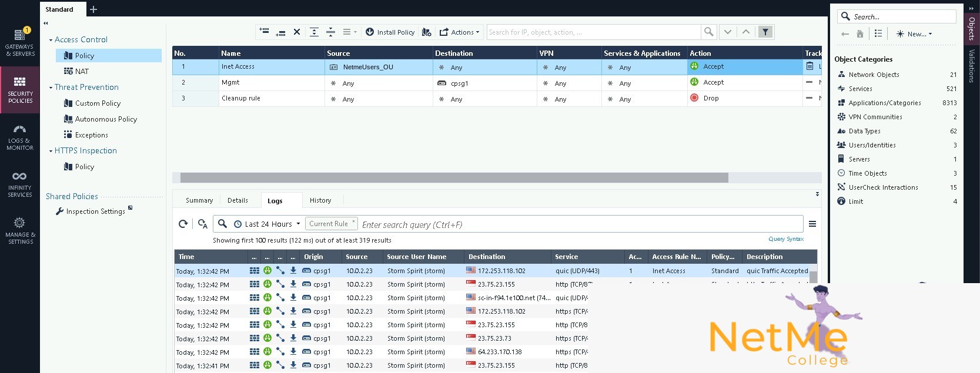This screenshot has height=373, width=980.
Task: Collapse the Threat Prevention tree section
Action: coord(51,88)
